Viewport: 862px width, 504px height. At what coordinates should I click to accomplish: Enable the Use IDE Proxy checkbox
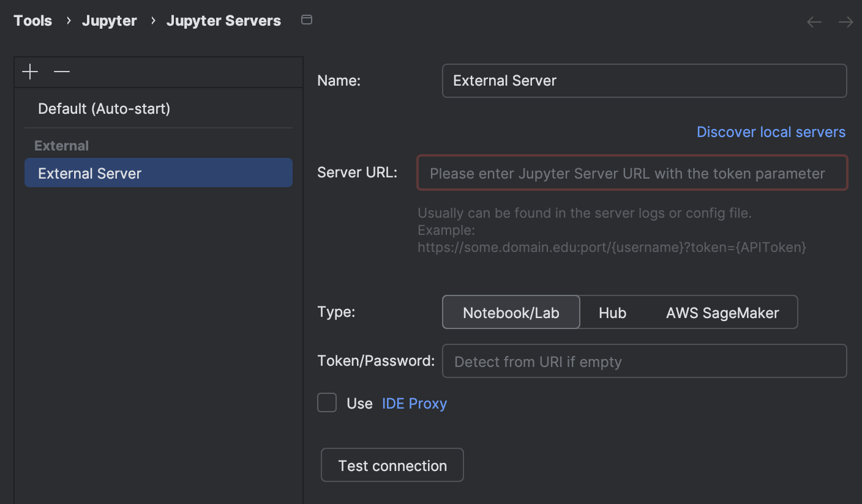coord(327,402)
